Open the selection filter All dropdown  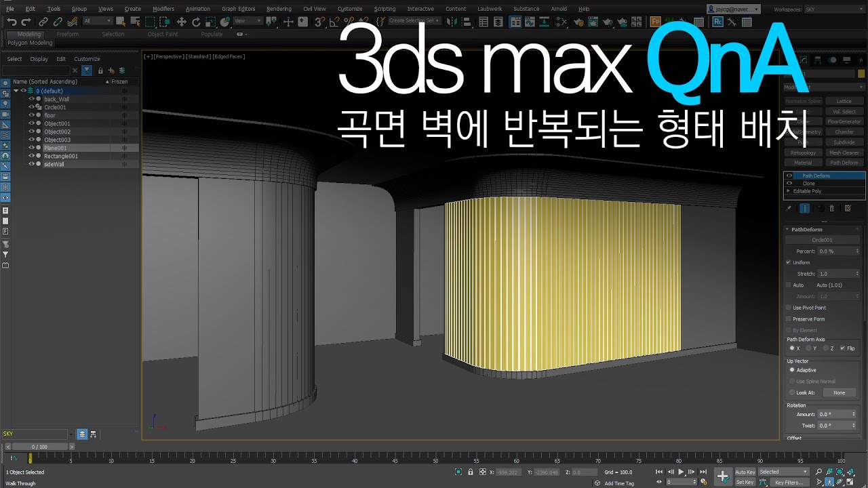96,22
